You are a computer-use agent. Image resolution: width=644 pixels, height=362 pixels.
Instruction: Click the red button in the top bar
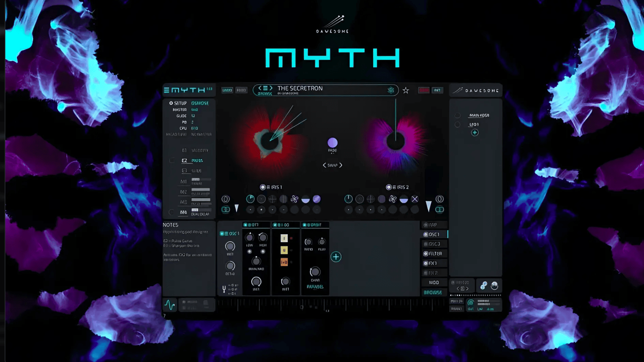424,90
